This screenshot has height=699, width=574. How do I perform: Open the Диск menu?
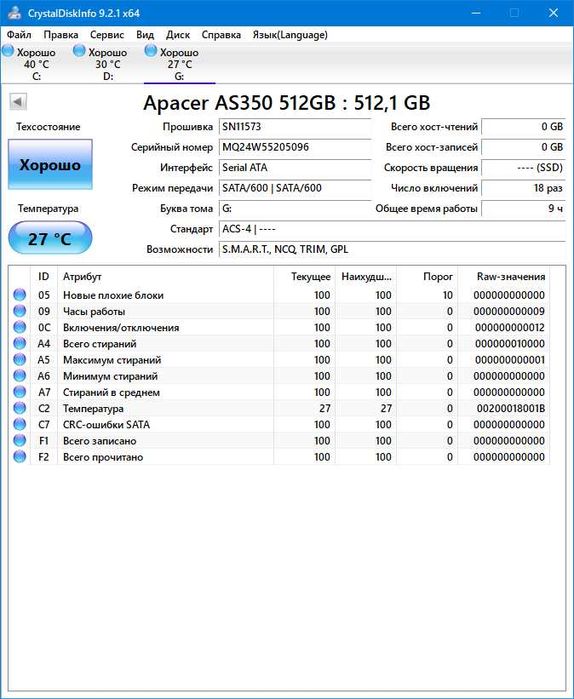[178, 35]
